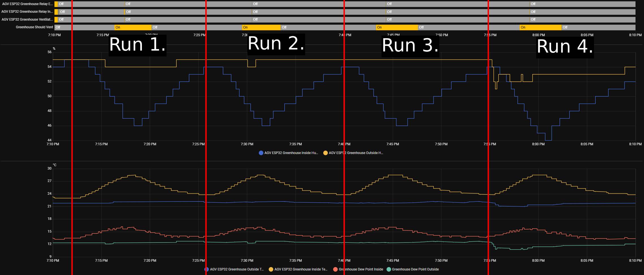644x275 pixels.
Task: Click the 'AGV ESP32 Greenhouse Ventilat...' row label
Action: 27,20
